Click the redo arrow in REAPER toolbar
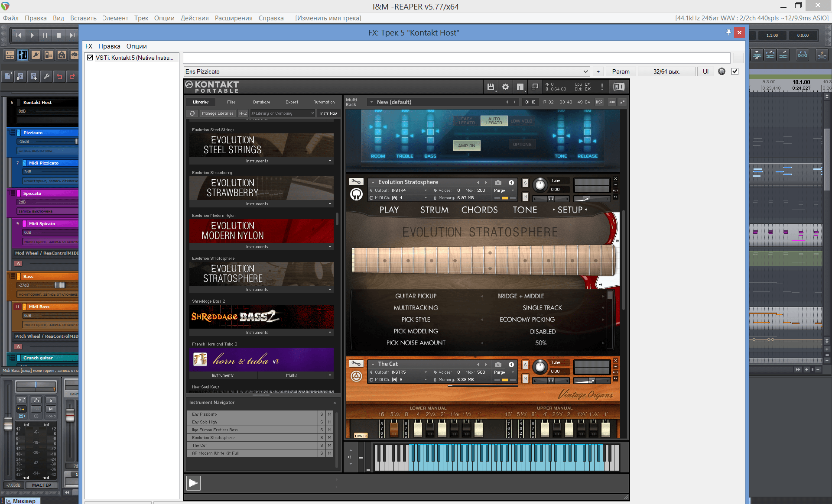This screenshot has width=832, height=504. point(72,77)
